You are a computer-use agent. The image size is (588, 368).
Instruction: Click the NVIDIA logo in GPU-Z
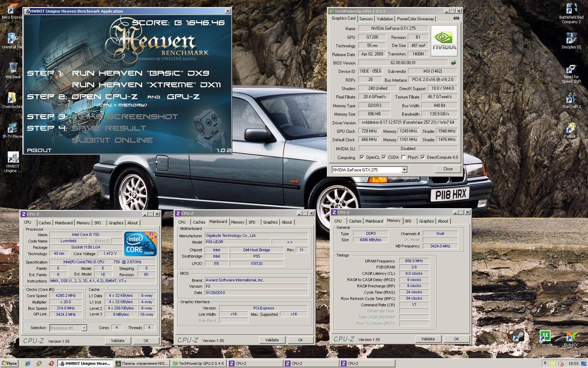pos(444,40)
